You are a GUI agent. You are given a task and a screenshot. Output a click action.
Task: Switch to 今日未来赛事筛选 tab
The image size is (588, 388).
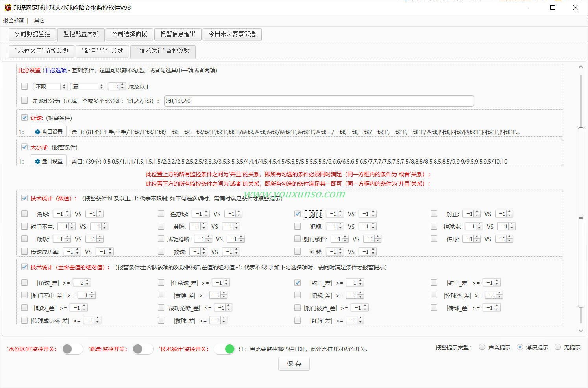[x=232, y=34]
